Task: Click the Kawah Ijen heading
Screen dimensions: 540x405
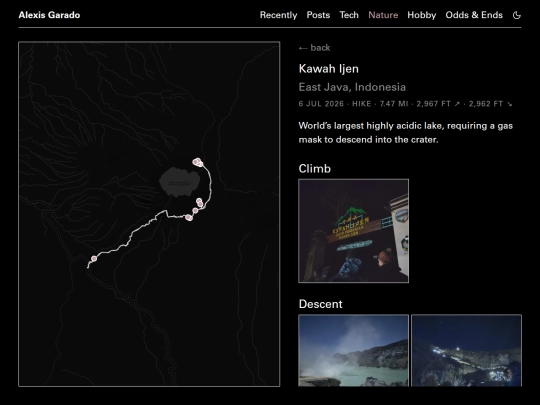Action: click(329, 69)
